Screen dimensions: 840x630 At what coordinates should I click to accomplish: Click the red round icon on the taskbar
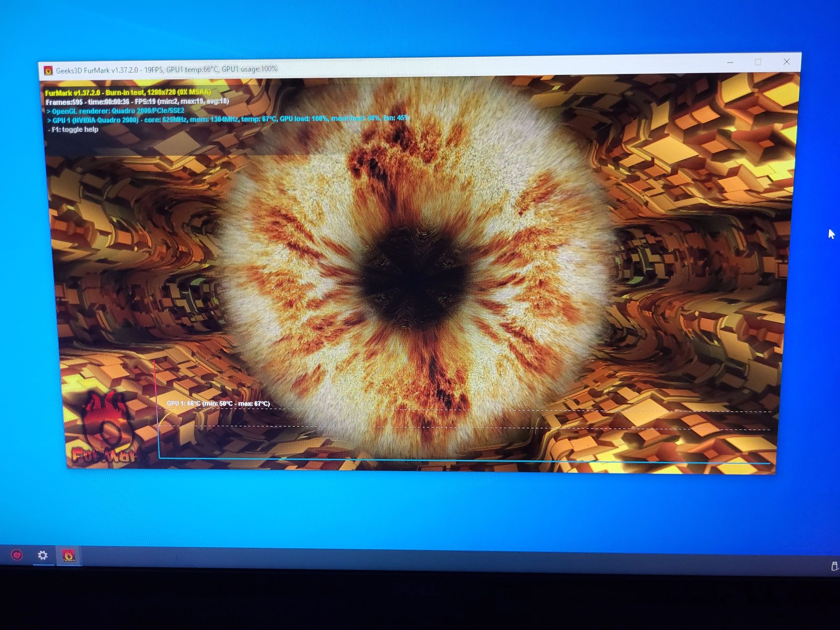click(17, 555)
